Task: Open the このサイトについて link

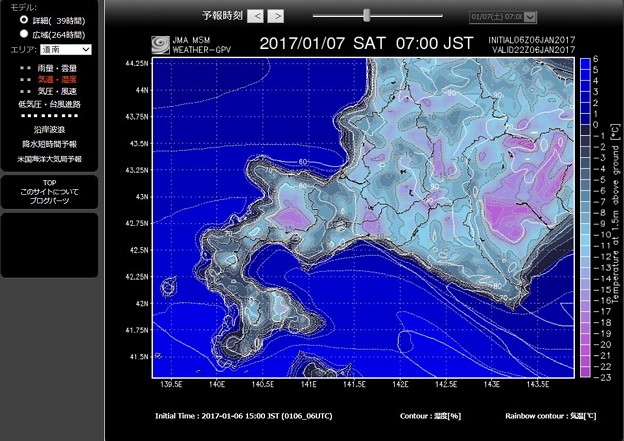Action: point(49,193)
